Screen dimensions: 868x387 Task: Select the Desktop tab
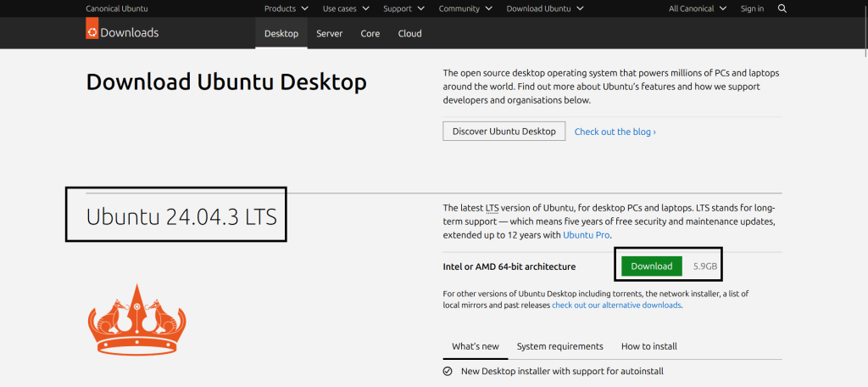tap(281, 33)
